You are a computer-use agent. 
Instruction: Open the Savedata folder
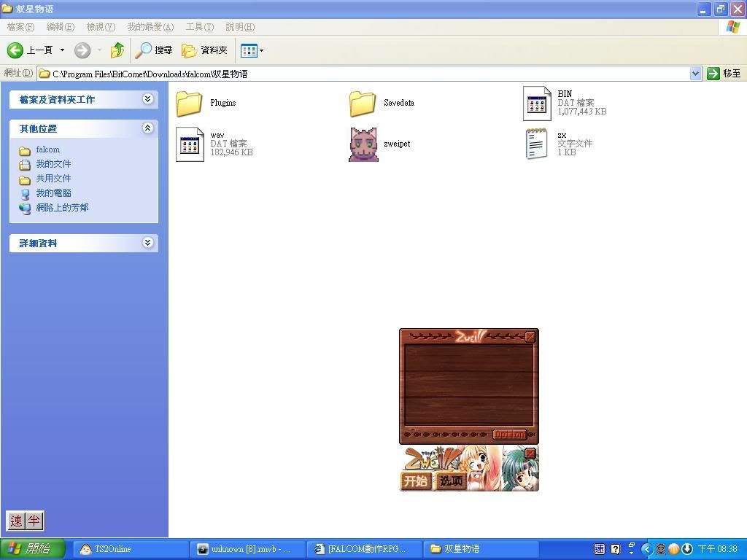coord(363,104)
